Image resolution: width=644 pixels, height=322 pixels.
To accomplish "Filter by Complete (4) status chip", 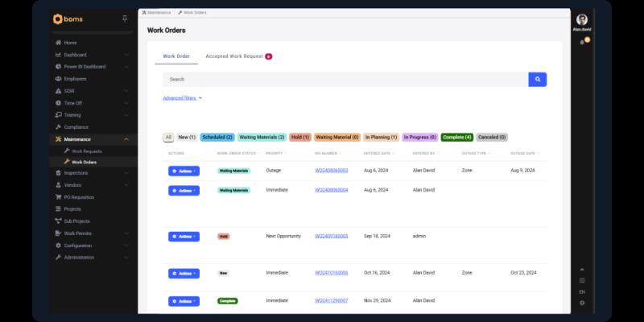I will click(457, 138).
